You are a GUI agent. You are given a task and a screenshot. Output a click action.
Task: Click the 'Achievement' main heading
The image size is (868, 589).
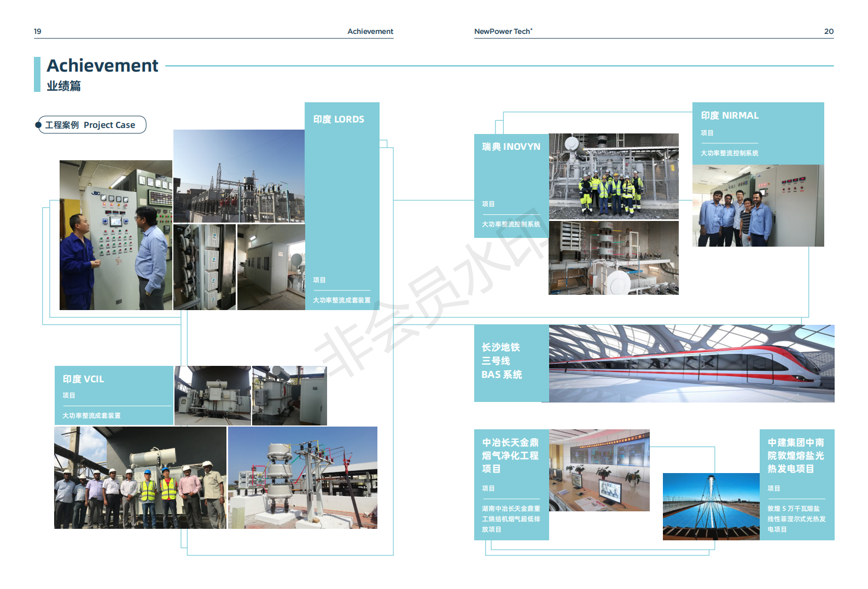[102, 66]
